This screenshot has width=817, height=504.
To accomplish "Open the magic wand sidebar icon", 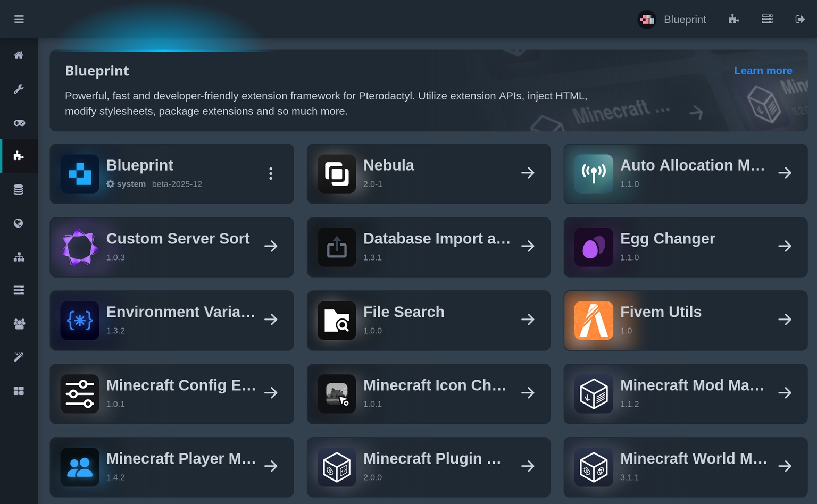I will pyautogui.click(x=19, y=357).
